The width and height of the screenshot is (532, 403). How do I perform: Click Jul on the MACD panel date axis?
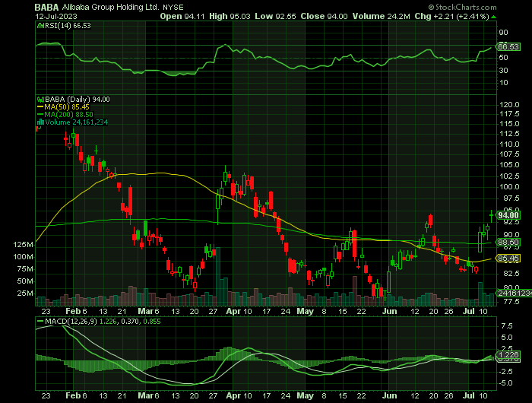(469, 395)
